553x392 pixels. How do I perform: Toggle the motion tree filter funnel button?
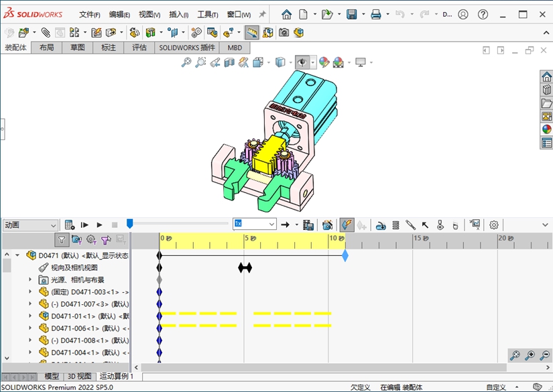click(62, 240)
